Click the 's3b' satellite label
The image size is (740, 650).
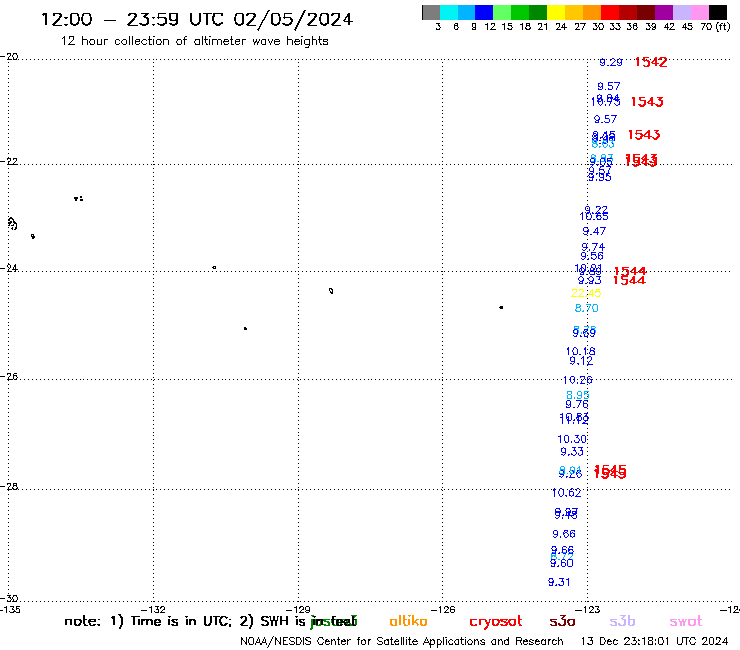point(622,621)
